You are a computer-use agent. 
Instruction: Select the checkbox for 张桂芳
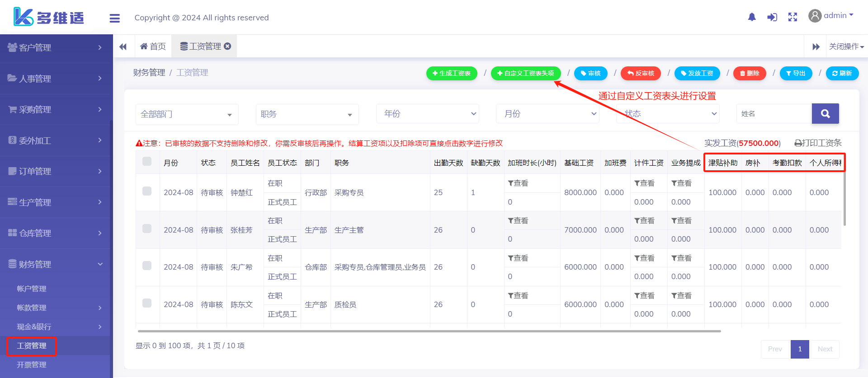[x=147, y=229]
